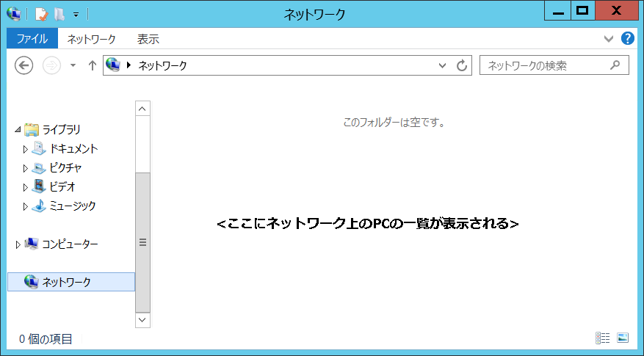
Task: Expand the ミュージック library node
Action: click(x=25, y=206)
